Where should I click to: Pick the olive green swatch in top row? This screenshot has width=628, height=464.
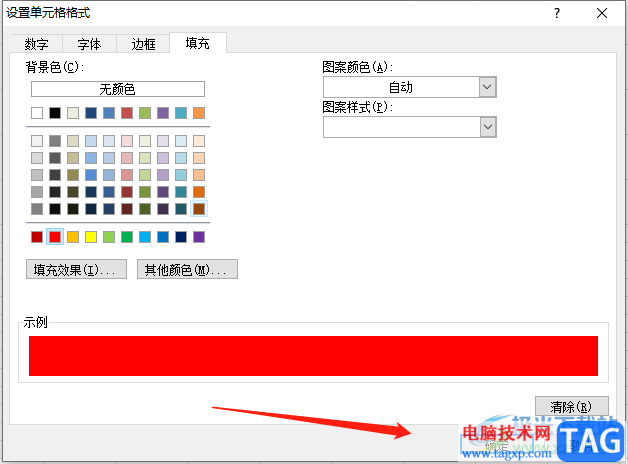click(x=145, y=113)
